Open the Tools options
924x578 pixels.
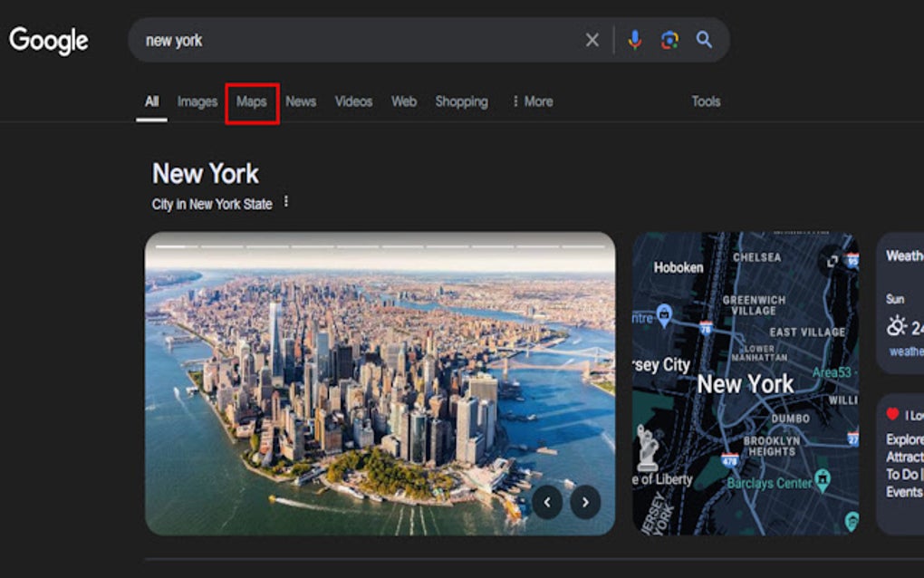[x=706, y=101]
